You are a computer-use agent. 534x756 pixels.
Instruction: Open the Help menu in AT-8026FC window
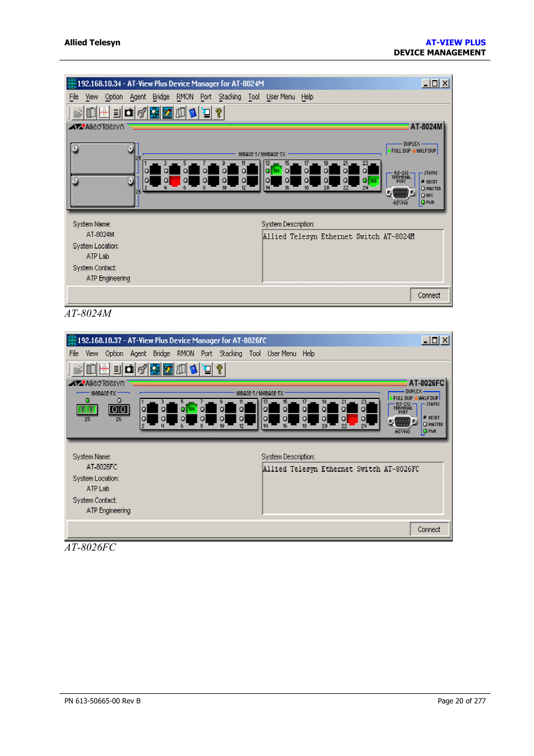pyautogui.click(x=308, y=354)
